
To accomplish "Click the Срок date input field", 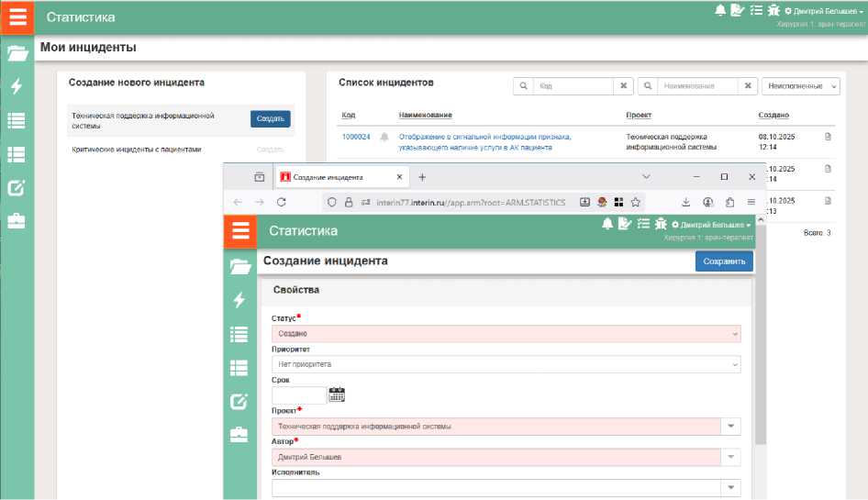I will coord(299,394).
